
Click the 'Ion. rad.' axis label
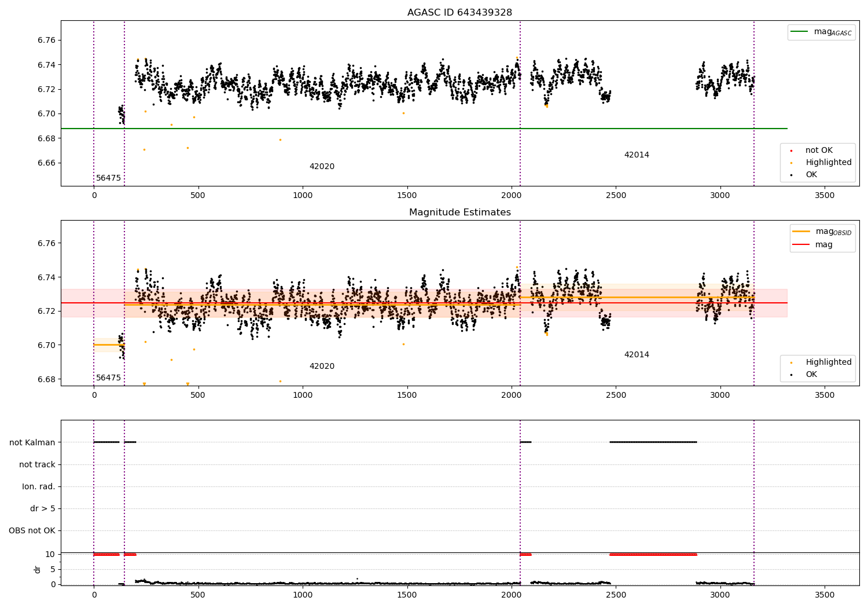point(39,486)
